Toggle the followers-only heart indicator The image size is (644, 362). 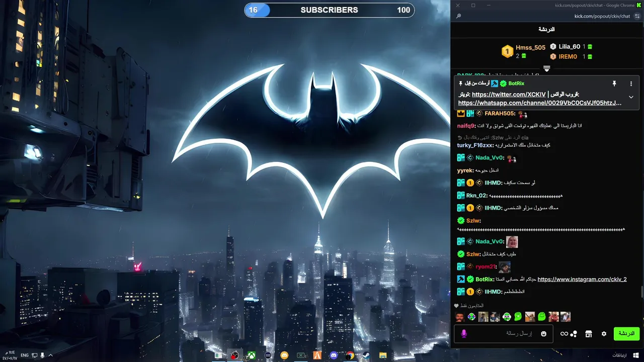tap(456, 306)
